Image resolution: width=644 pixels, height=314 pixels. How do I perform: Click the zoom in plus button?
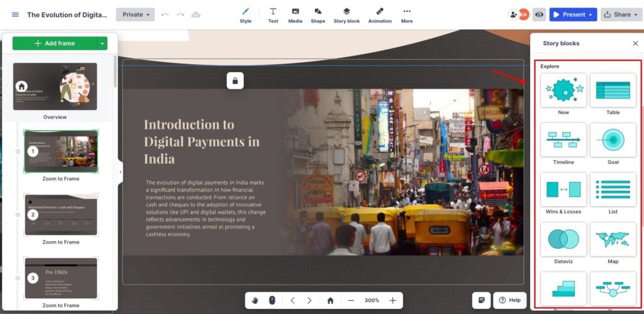tap(392, 300)
